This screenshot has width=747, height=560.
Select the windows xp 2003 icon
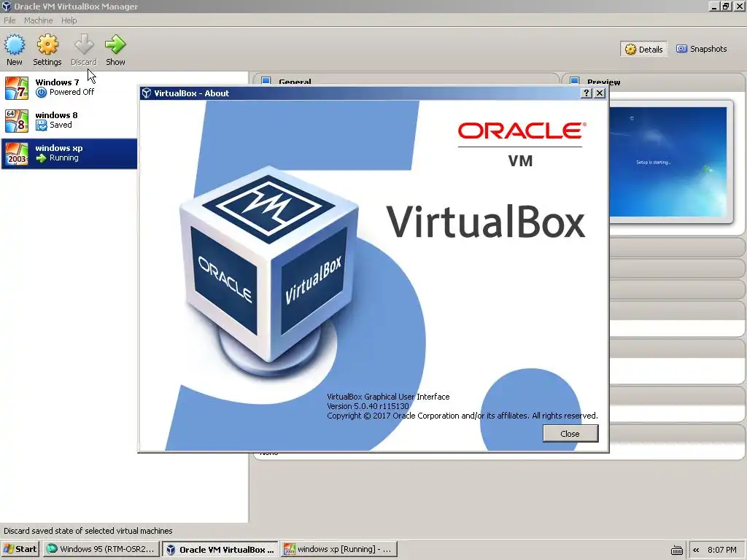[x=17, y=154]
